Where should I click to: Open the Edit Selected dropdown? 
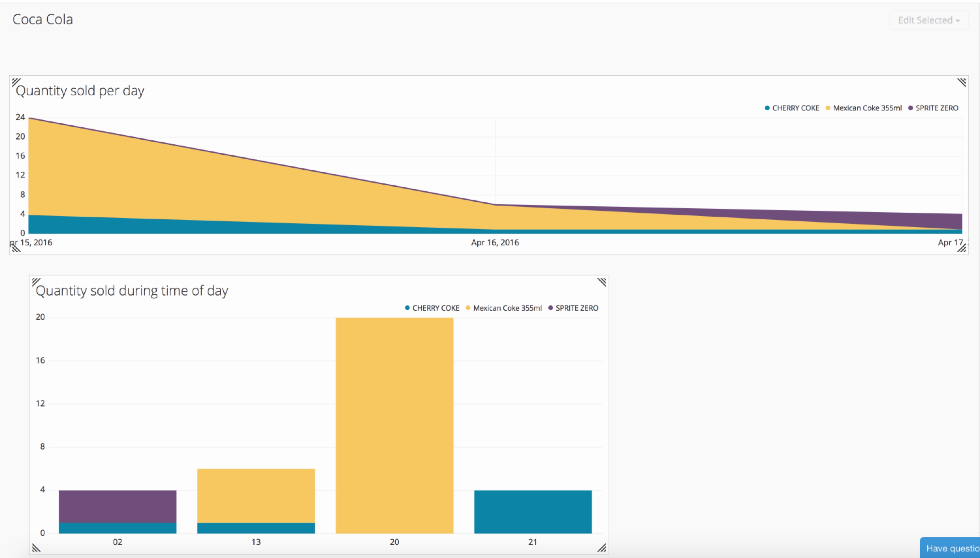click(929, 20)
